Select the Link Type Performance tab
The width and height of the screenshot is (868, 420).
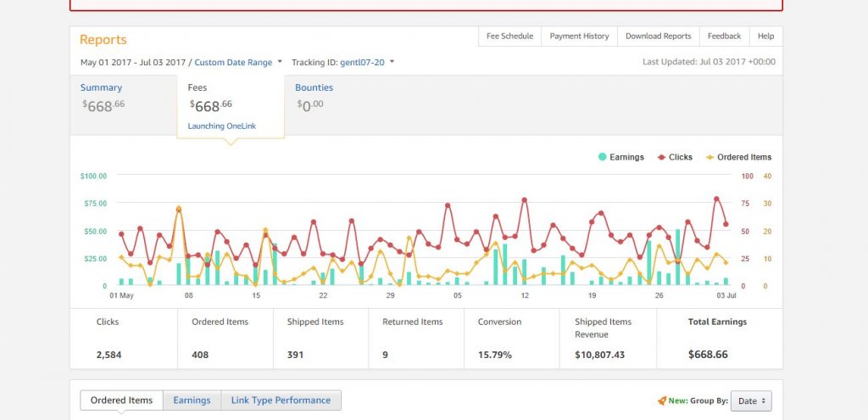pyautogui.click(x=281, y=400)
